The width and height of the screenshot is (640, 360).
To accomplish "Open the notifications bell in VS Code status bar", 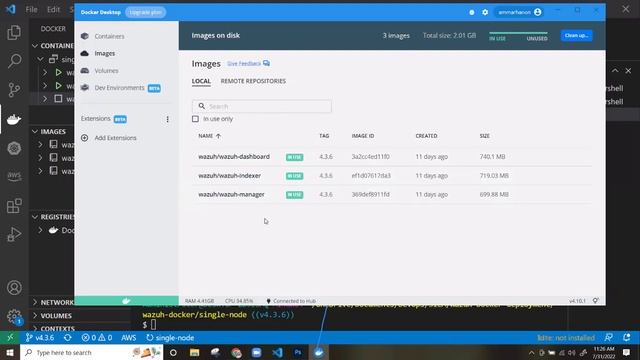I will pyautogui.click(x=627, y=338).
